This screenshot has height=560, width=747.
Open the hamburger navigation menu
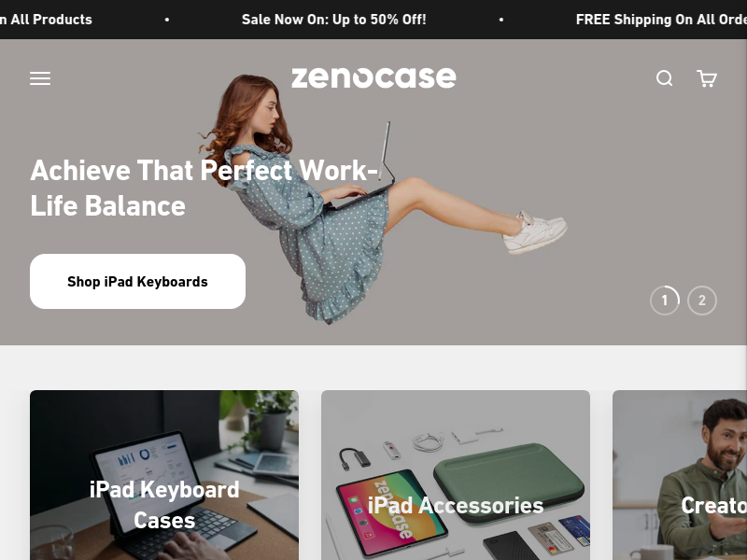pos(40,78)
